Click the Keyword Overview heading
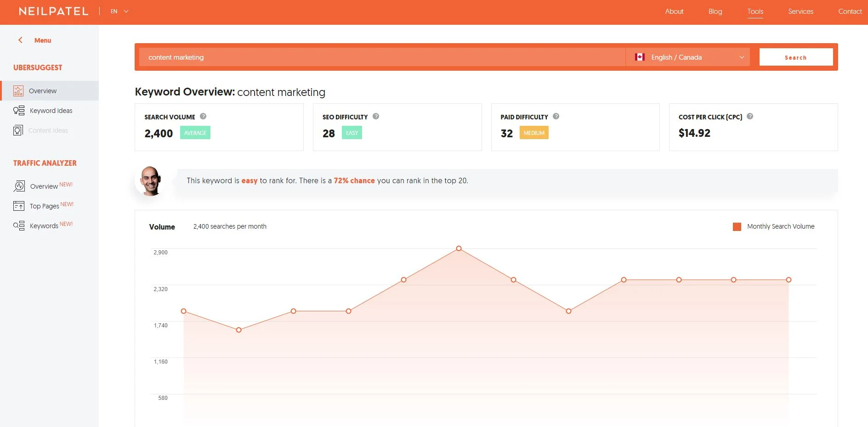868x427 pixels. (x=230, y=92)
